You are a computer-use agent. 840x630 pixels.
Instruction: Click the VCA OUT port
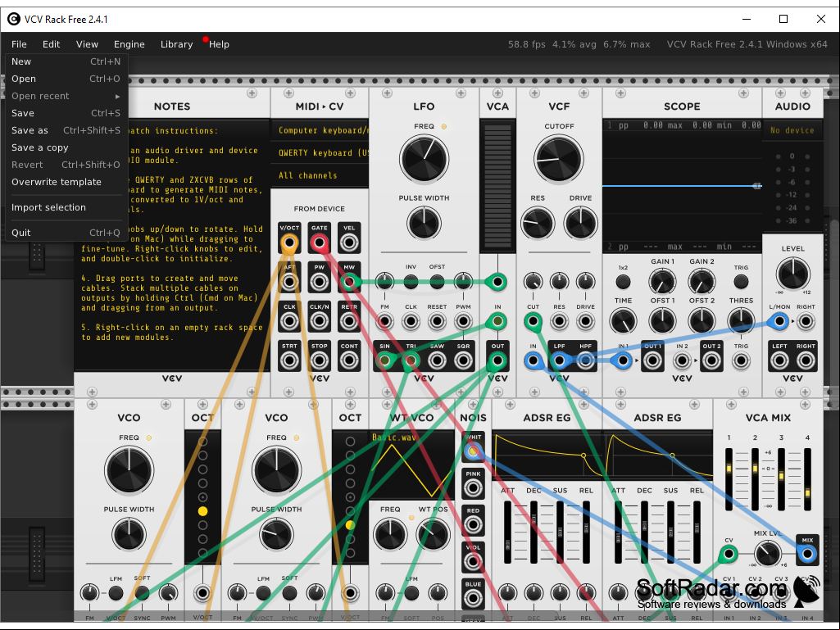(497, 360)
